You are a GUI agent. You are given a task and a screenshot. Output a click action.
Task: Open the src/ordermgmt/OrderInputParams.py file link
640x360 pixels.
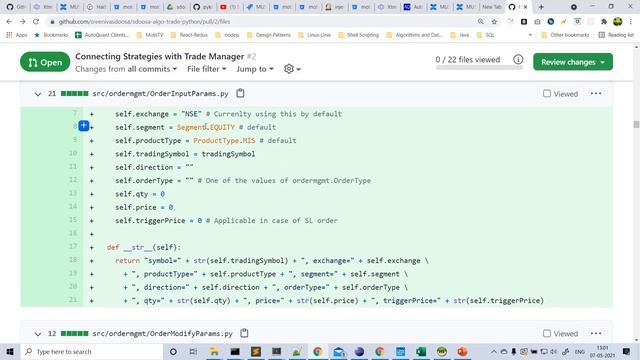(x=160, y=93)
